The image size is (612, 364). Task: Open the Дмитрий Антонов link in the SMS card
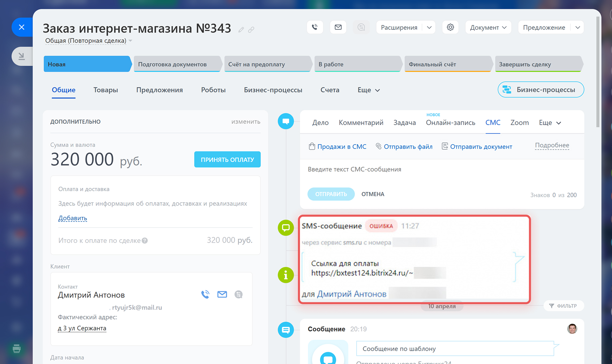(x=352, y=294)
